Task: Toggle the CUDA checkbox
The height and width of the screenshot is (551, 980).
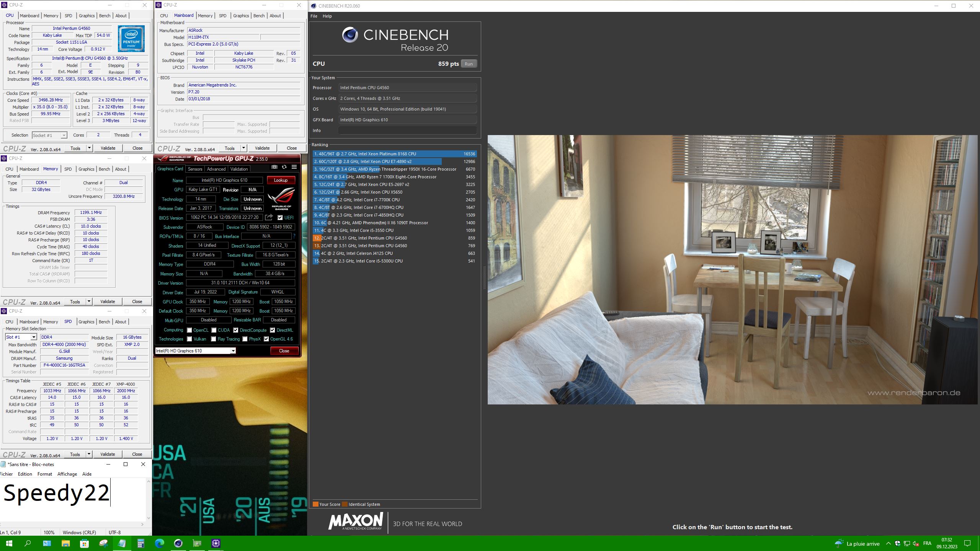Action: (x=214, y=330)
